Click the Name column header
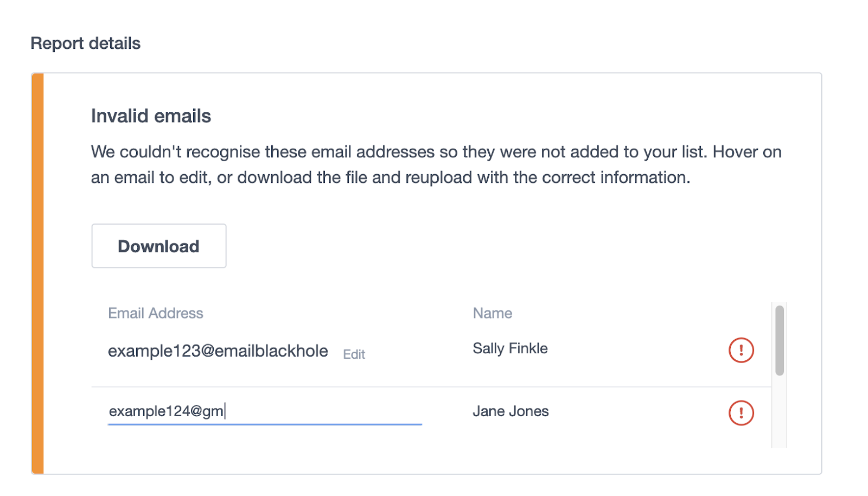 (492, 313)
